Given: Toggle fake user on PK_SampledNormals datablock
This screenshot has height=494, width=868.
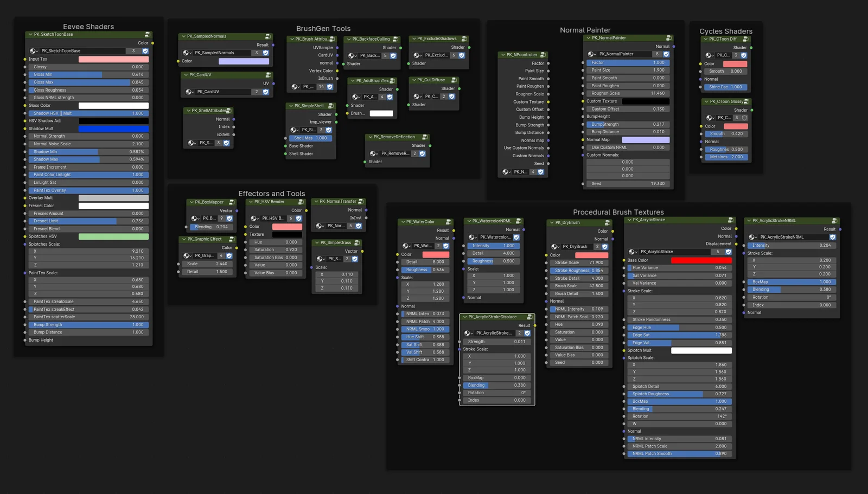Looking at the screenshot, I should click(265, 53).
